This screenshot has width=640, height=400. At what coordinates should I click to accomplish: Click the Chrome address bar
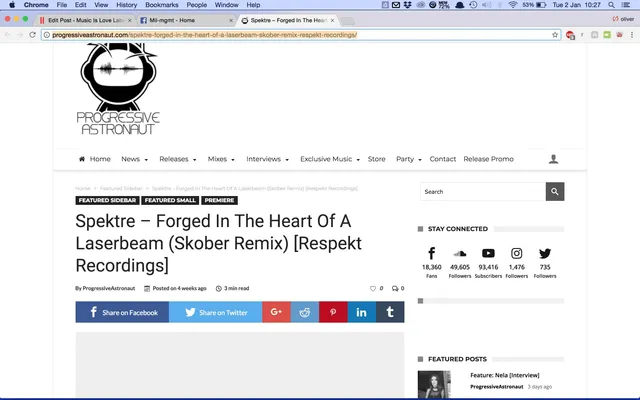point(300,35)
